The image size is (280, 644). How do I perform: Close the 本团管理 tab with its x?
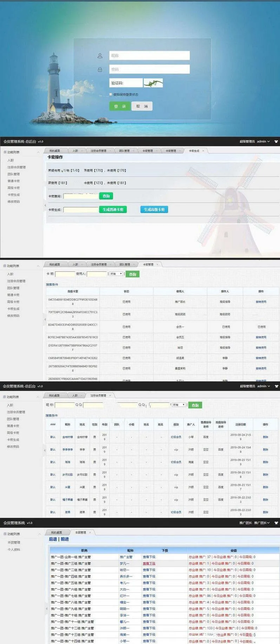click(x=90, y=532)
